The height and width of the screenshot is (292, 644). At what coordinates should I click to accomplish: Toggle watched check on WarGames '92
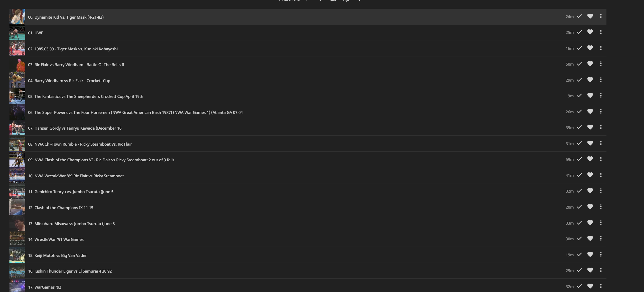[x=579, y=286]
